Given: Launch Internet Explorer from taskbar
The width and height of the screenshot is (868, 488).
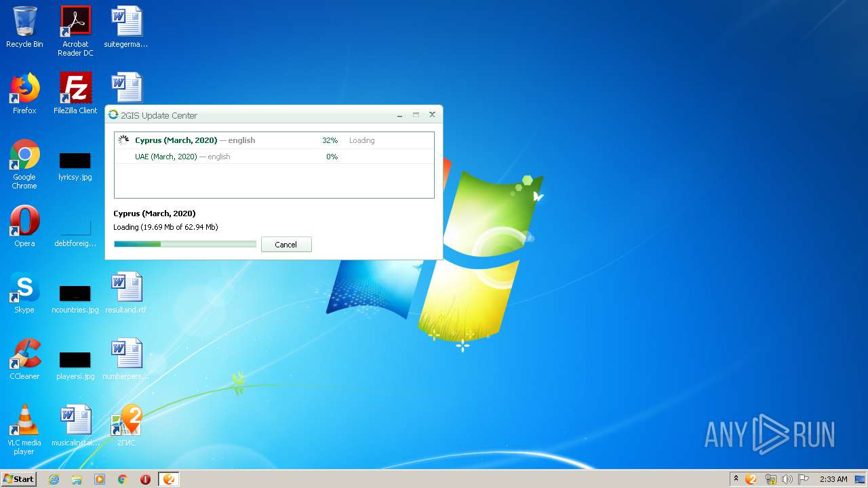Looking at the screenshot, I should [x=54, y=479].
